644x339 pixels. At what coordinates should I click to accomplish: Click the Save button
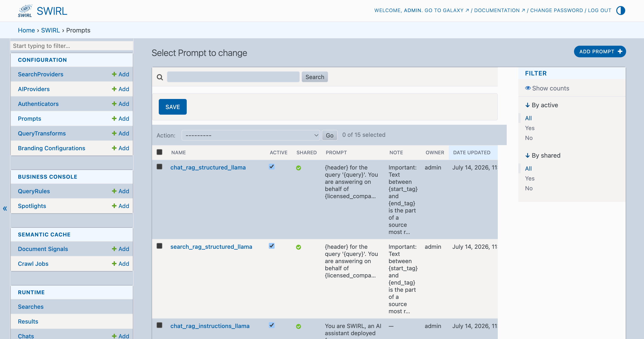pos(172,107)
